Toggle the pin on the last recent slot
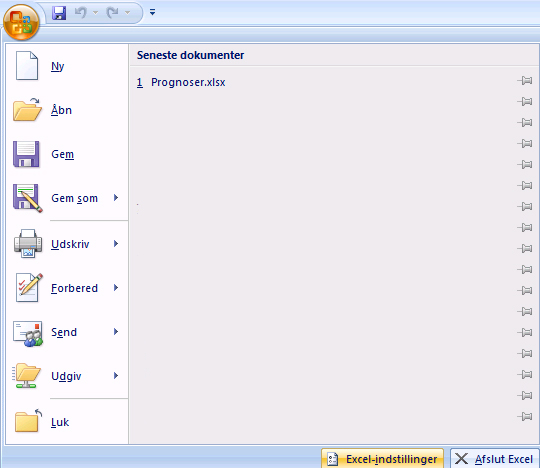This screenshot has height=468, width=540. tap(525, 416)
